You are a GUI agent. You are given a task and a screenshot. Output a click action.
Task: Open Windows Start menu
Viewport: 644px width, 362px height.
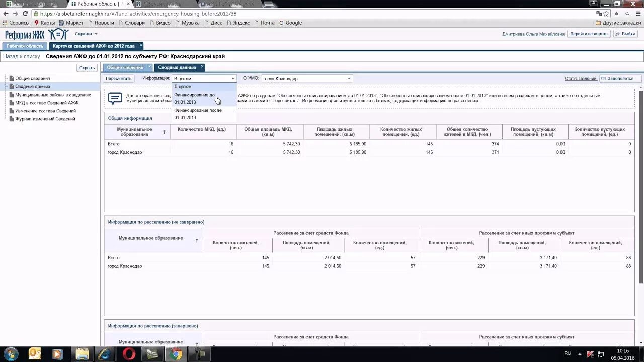(11, 354)
